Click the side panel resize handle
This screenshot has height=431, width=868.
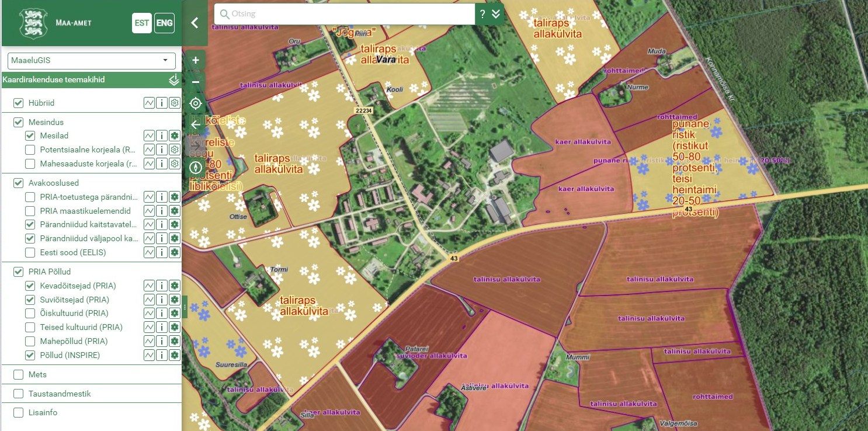[x=185, y=307]
